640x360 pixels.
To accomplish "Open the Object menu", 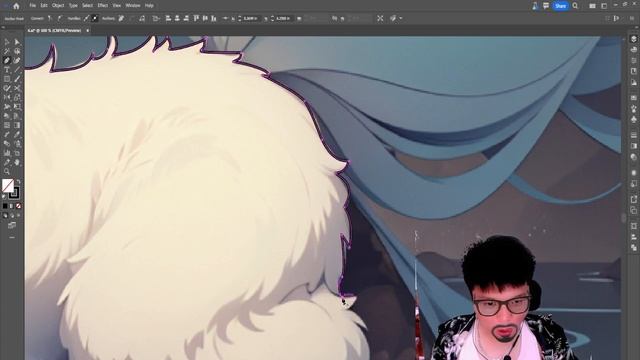I will click(58, 6).
